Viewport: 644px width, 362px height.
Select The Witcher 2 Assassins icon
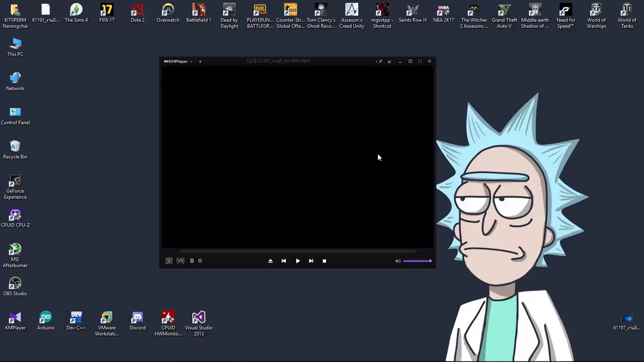click(474, 16)
